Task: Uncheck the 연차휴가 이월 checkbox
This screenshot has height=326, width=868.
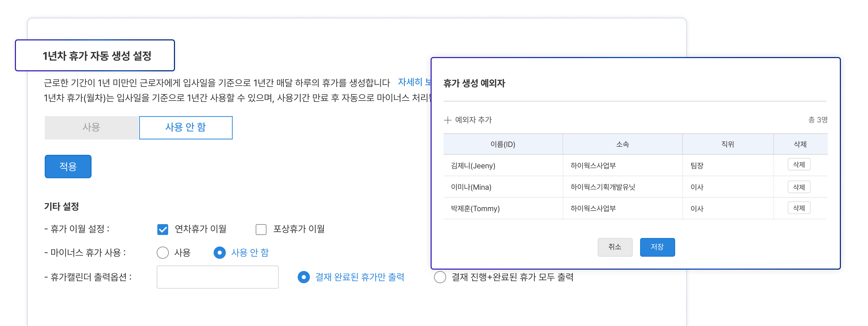Action: pyautogui.click(x=162, y=230)
